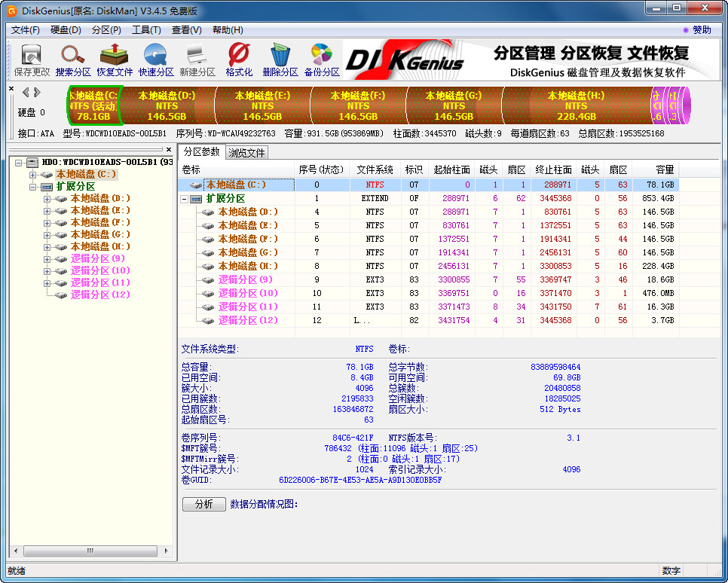
Task: Select 逻辑分区 (12) in the left tree
Action: click(100, 295)
